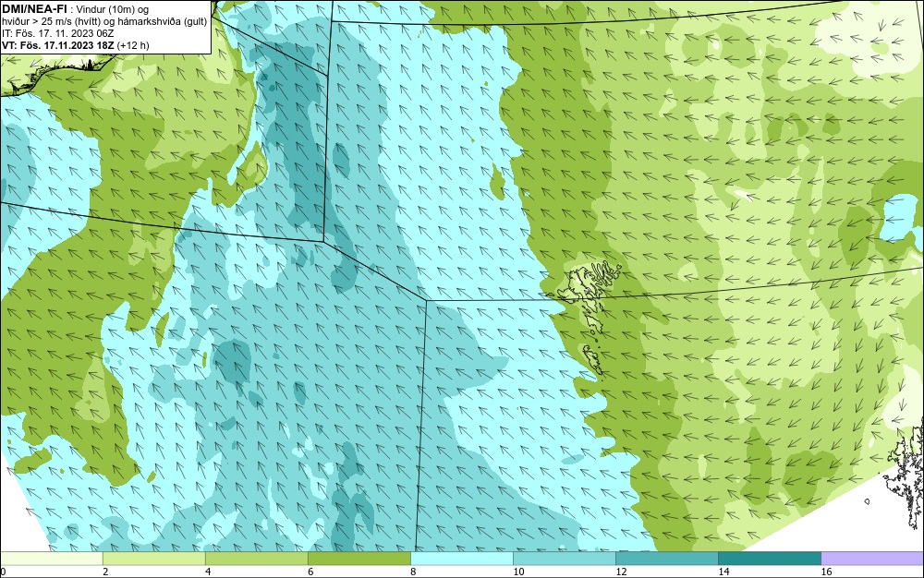924x578 pixels.
Task: Click the 0–2 m/s palest legend swatch
Action: (x=51, y=559)
